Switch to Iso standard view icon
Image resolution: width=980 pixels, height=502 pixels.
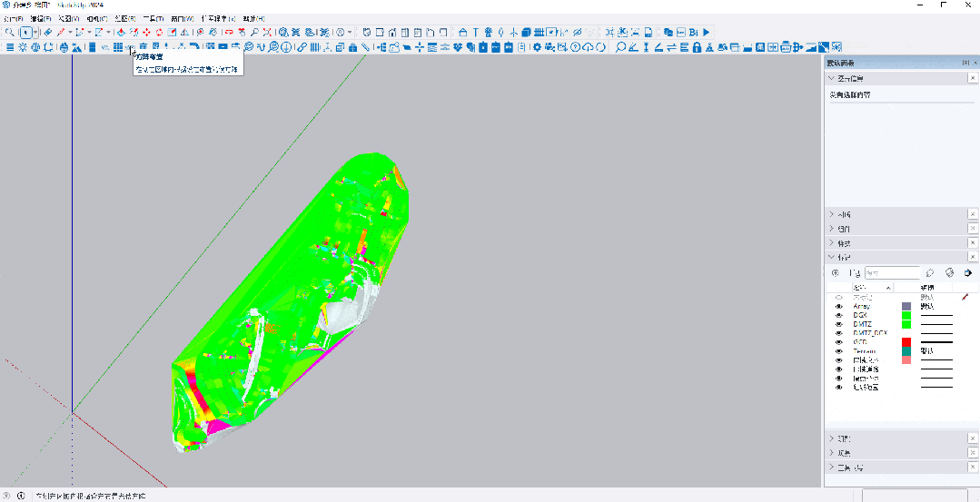(x=366, y=32)
